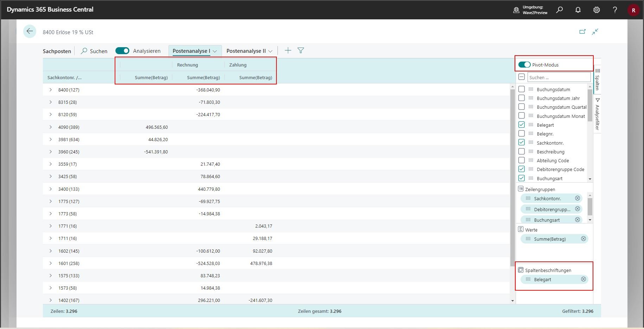Switch to Postenanalyse II tab
The height and width of the screenshot is (329, 644).
pos(246,51)
